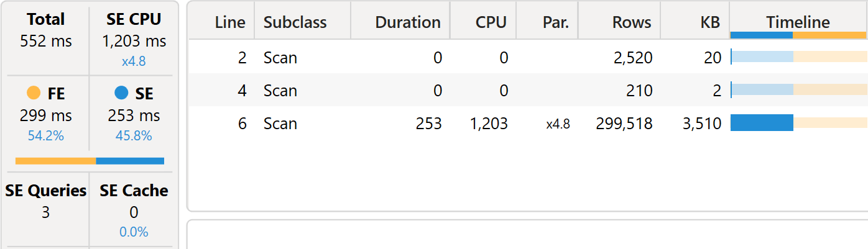Image resolution: width=868 pixels, height=249 pixels.
Task: Click the timeline bar of line 2
Action: click(x=799, y=57)
